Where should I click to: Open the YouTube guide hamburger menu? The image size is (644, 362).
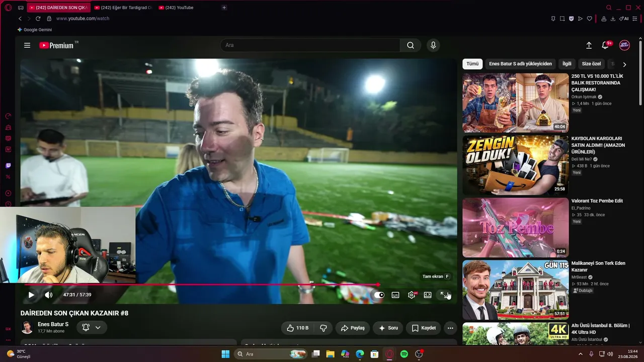click(x=27, y=45)
